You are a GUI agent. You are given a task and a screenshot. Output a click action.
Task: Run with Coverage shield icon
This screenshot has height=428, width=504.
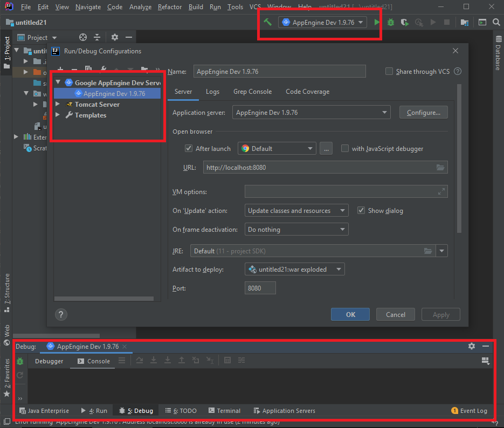click(404, 22)
